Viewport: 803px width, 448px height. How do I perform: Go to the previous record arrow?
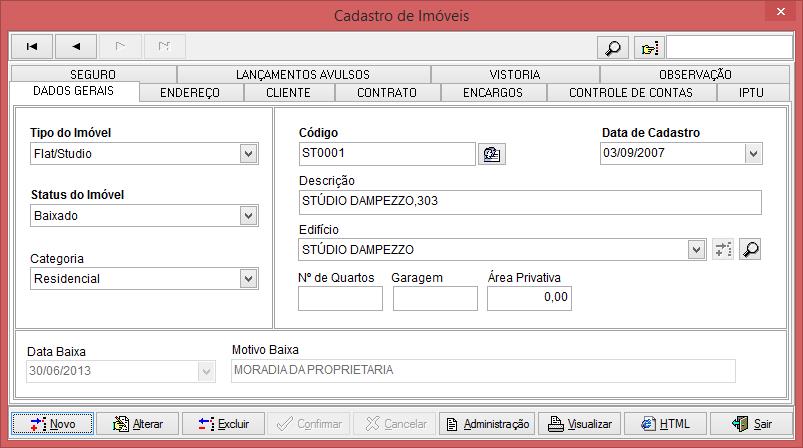click(76, 46)
